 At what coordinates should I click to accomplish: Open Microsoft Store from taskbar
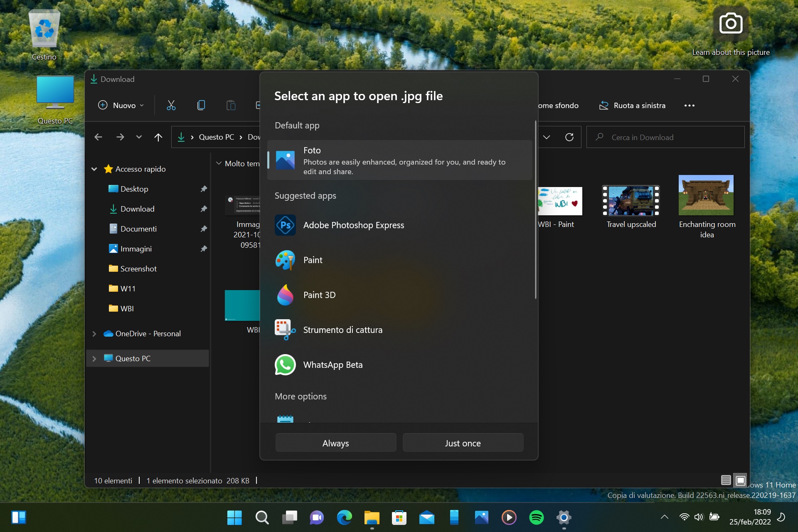pyautogui.click(x=399, y=517)
